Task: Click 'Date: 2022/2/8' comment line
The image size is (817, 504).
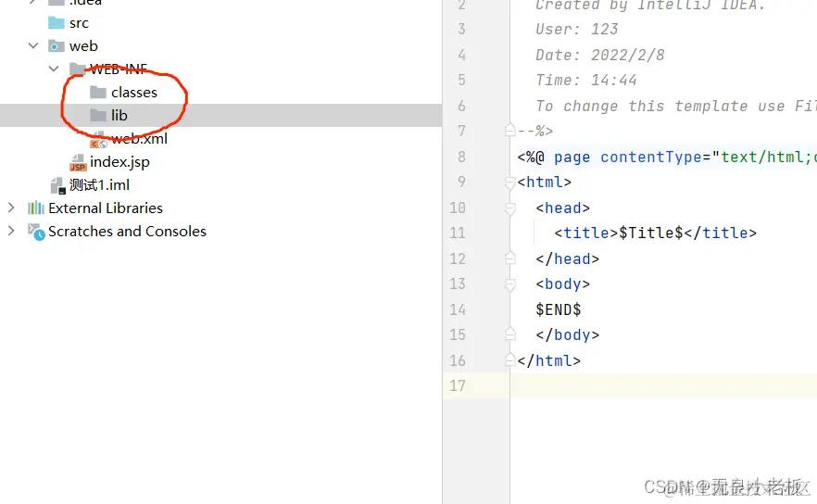Action: click(600, 55)
